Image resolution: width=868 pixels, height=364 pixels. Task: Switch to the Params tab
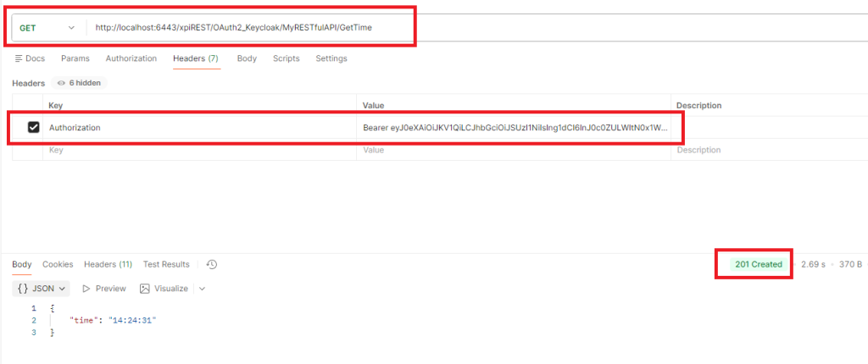tap(75, 58)
